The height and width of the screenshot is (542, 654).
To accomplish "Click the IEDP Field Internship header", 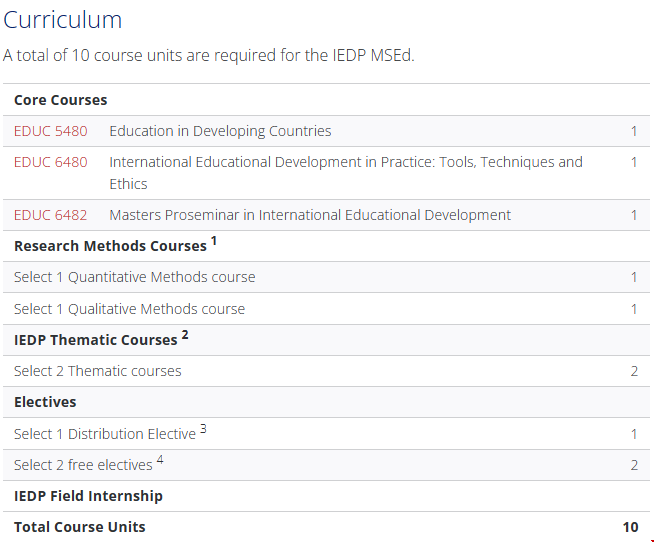I will click(88, 496).
